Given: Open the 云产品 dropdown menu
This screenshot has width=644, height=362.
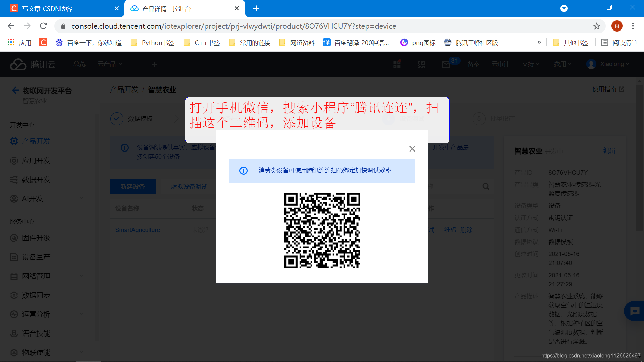Looking at the screenshot, I should point(110,64).
